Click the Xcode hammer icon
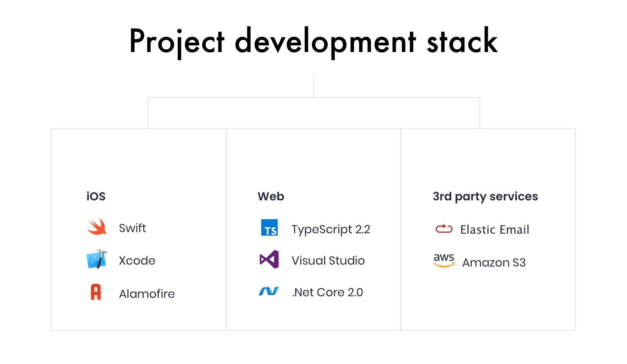 click(97, 259)
